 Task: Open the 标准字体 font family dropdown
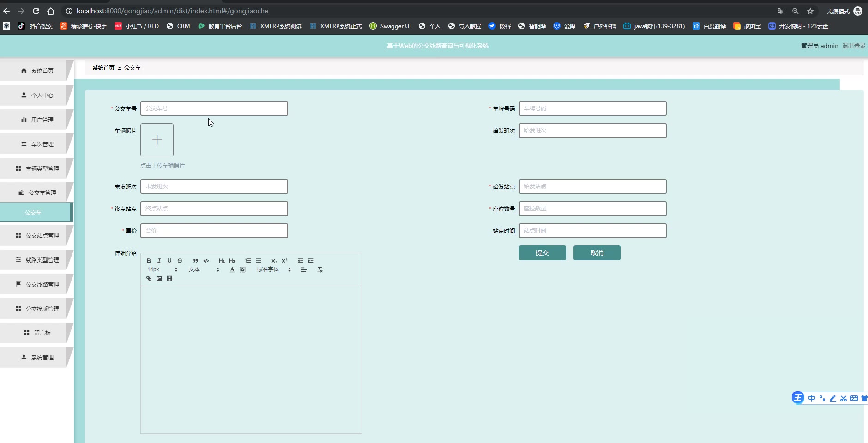273,270
